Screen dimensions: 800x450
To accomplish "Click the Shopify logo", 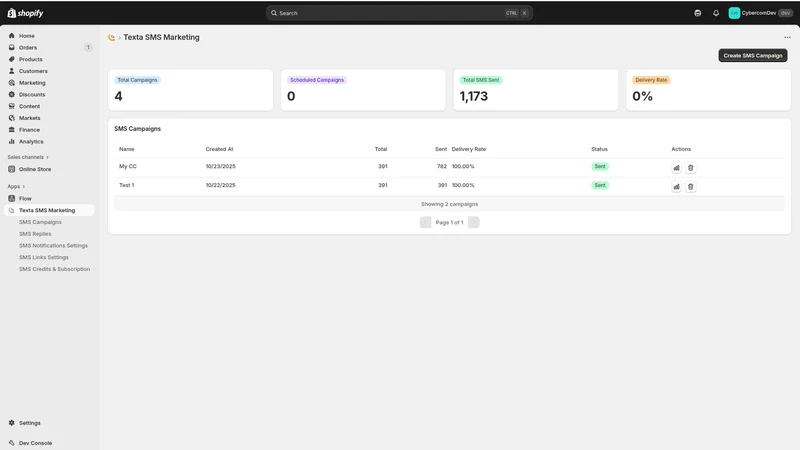I will click(x=26, y=13).
